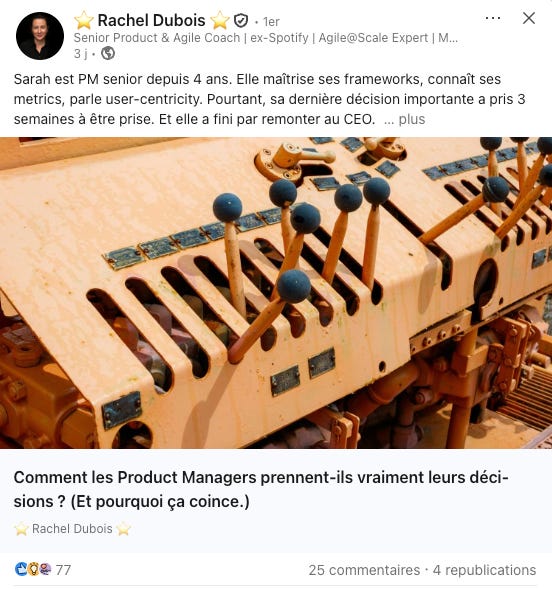This screenshot has height=589, width=552.
Task: Click the star emoji after Rachel Dubois name
Action: (x=220, y=20)
